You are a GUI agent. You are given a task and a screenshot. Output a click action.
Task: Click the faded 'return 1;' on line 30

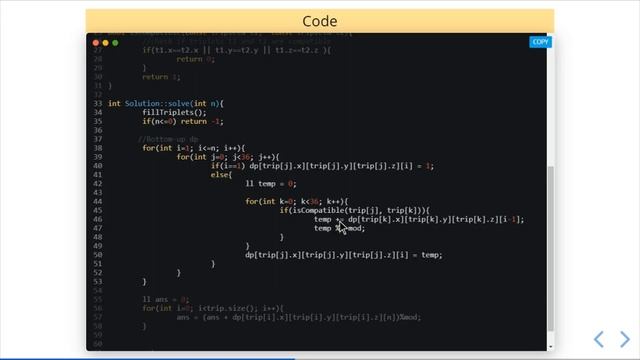tap(161, 77)
